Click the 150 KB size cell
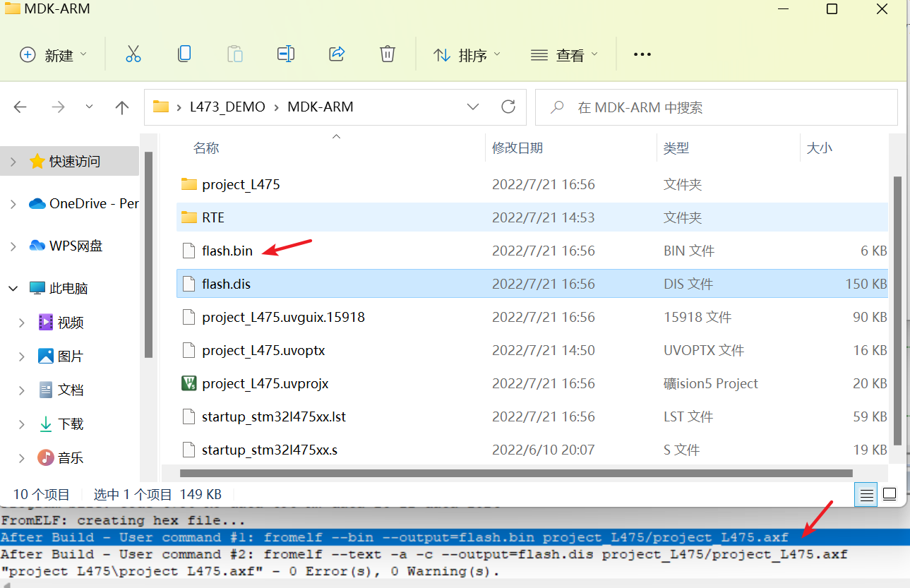The height and width of the screenshot is (588, 910). 866,284
